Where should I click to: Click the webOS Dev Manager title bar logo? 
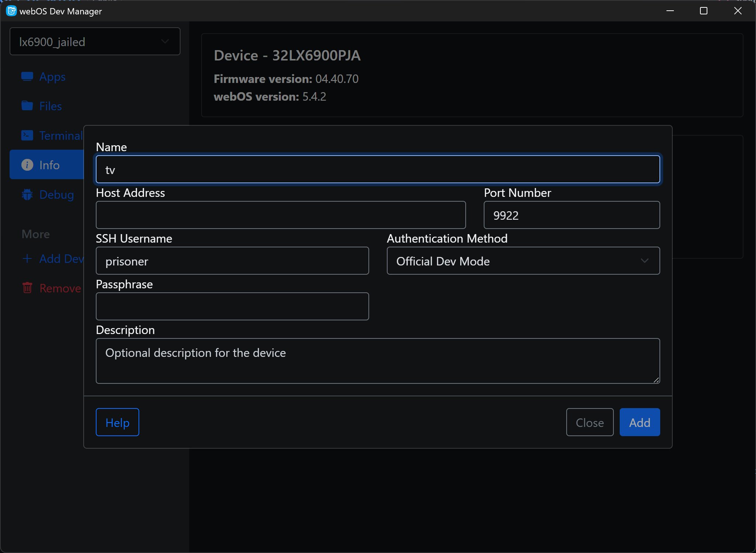(11, 11)
